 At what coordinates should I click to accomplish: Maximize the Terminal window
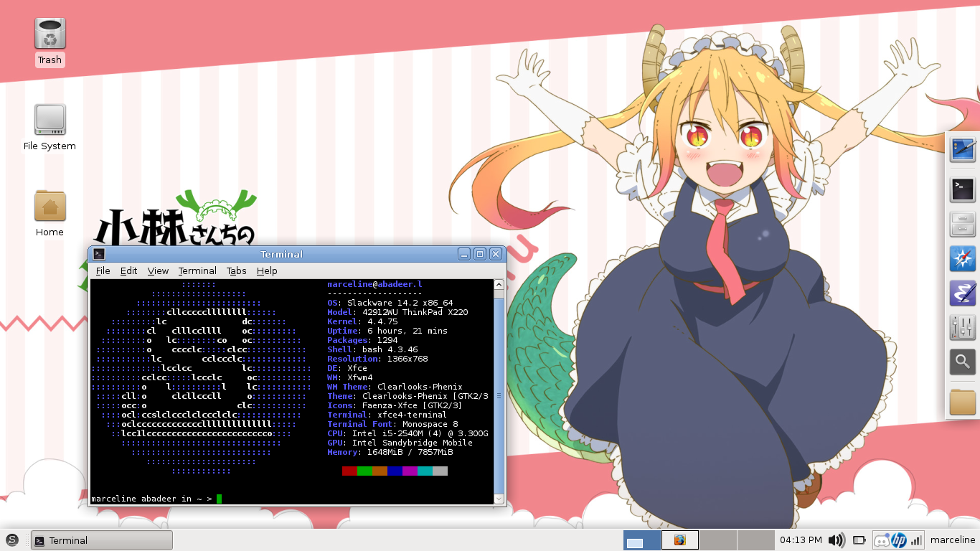480,254
